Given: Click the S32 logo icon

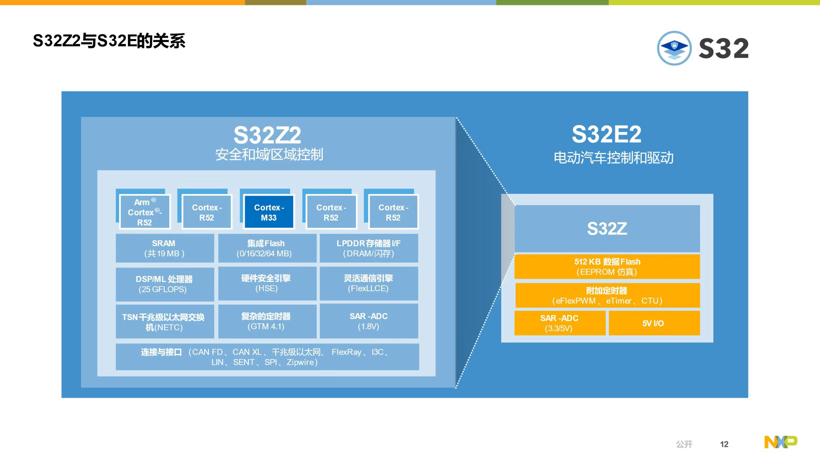Looking at the screenshot, I should [674, 48].
